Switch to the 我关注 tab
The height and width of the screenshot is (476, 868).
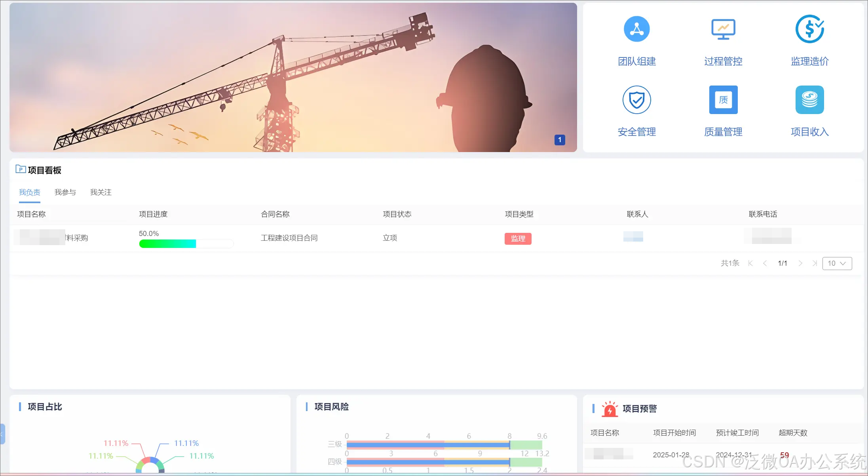[x=101, y=192]
